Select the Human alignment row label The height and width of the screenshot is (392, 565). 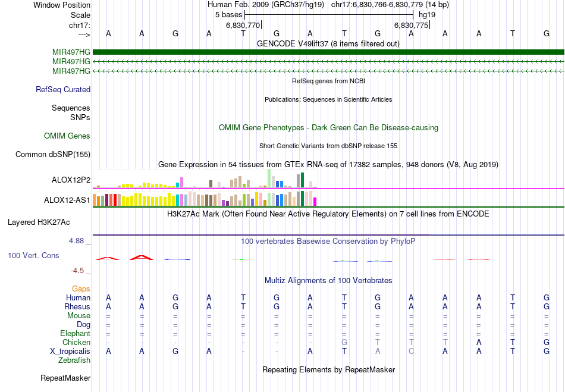tap(78, 297)
